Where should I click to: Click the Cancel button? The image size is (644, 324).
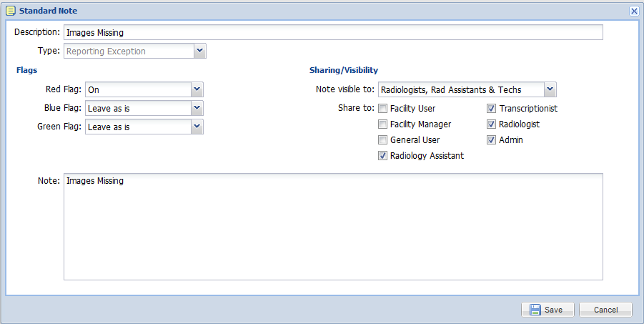[605, 310]
